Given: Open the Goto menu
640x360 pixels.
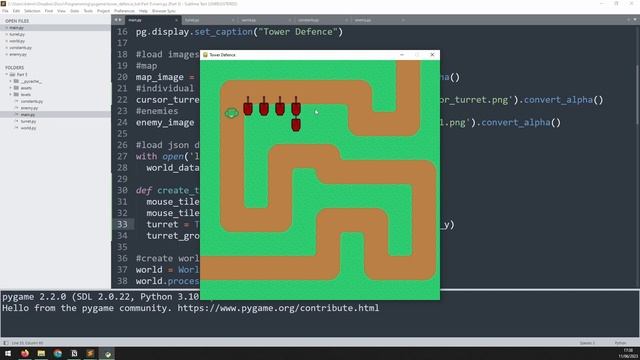Looking at the screenshot, I should pos(75,11).
